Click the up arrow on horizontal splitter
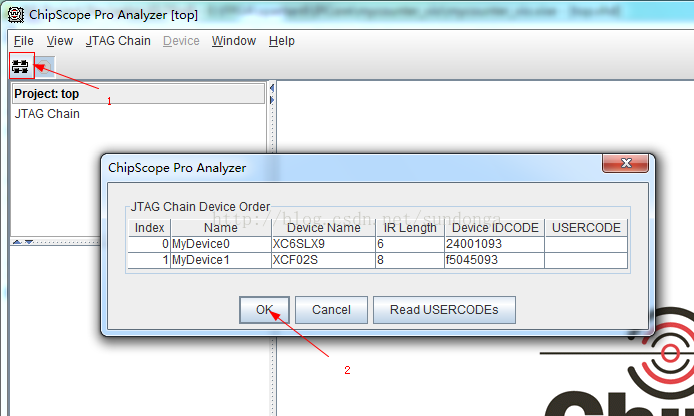Screen dimensions: 694x416 (17, 242)
